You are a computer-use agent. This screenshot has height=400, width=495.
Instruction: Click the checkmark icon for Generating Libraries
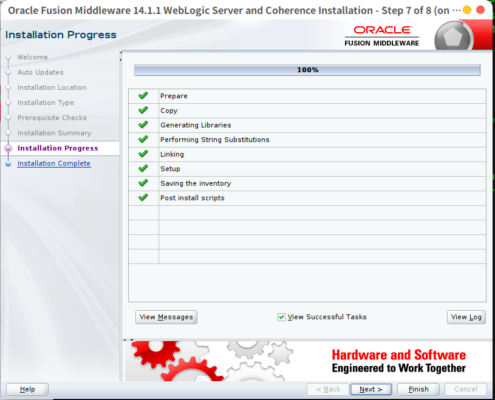[143, 125]
